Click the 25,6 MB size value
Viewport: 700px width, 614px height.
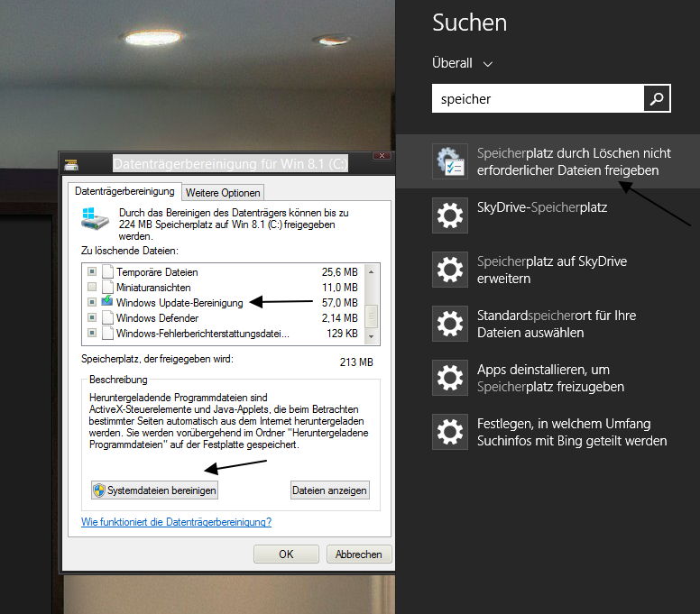click(x=340, y=272)
